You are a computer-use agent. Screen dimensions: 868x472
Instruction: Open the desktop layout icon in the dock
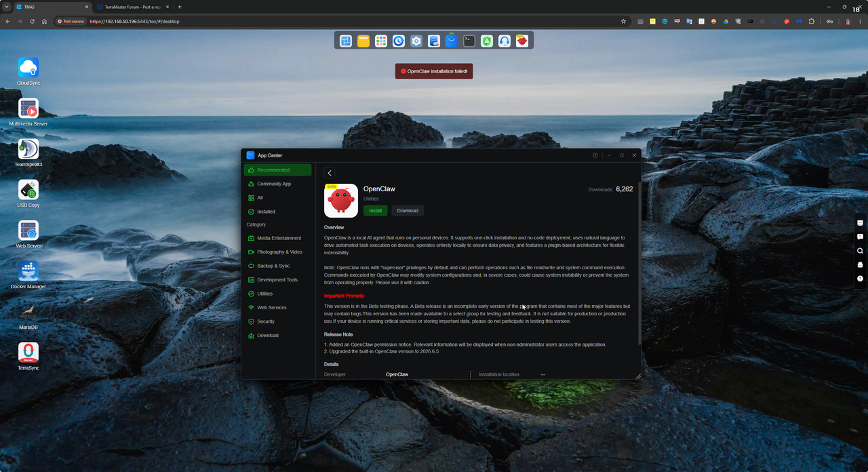click(346, 41)
